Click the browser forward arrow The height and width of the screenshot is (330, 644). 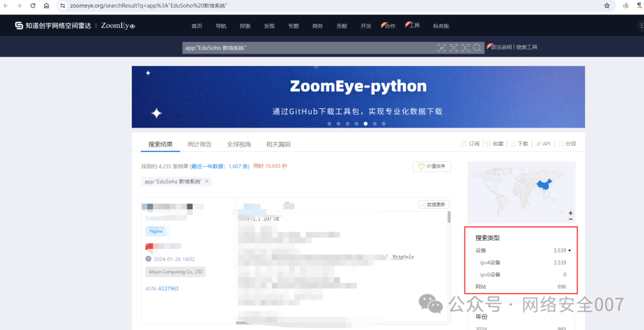[x=19, y=6]
